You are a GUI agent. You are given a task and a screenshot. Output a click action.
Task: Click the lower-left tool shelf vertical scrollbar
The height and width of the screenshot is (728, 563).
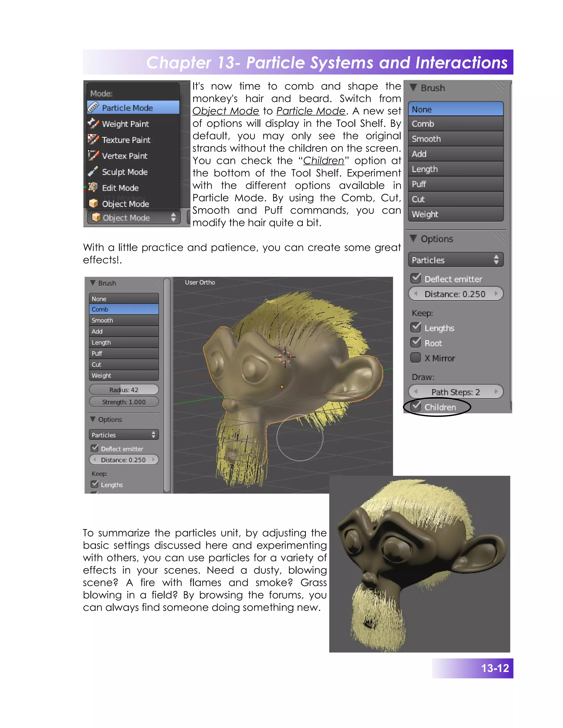(167, 385)
